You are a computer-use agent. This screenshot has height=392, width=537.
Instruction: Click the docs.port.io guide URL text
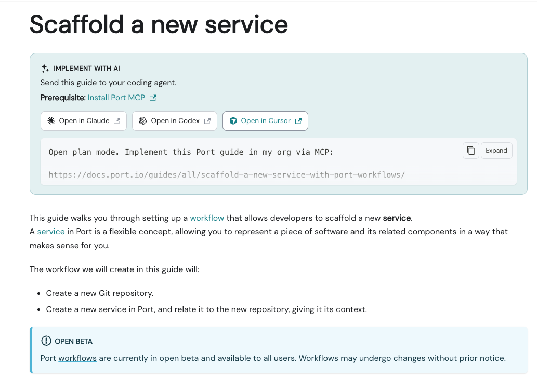pyautogui.click(x=227, y=175)
